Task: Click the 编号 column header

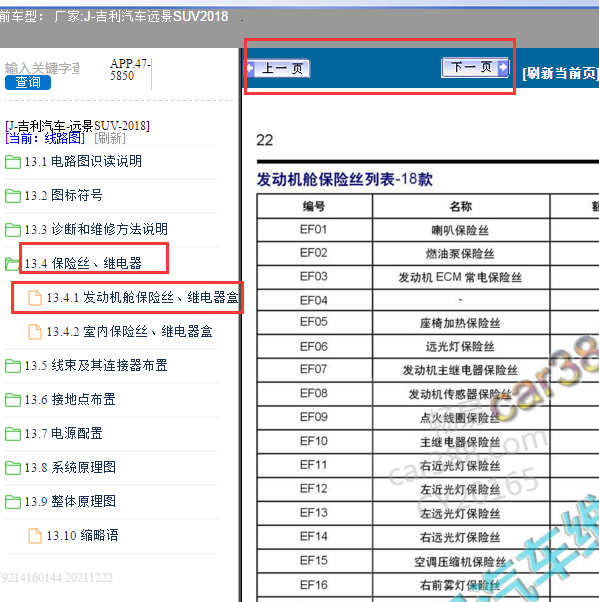Action: pyautogui.click(x=314, y=207)
